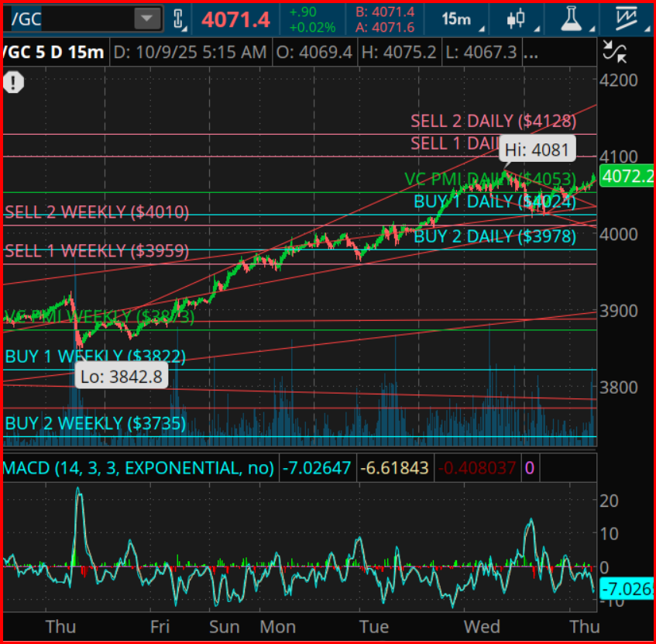
Task: Click the Hi: 4081 price bubble
Action: pos(537,149)
